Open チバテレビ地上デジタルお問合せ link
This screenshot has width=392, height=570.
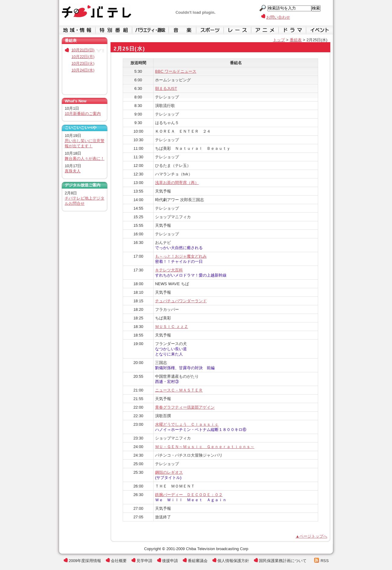click(85, 201)
